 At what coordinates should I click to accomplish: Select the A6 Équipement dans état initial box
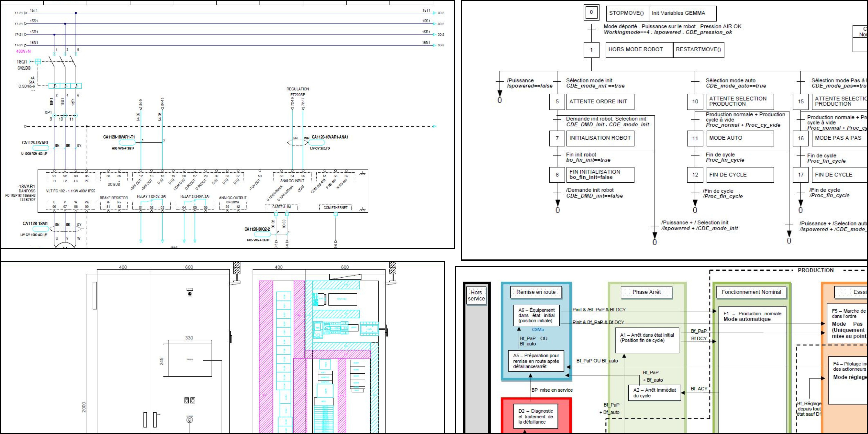click(x=536, y=315)
